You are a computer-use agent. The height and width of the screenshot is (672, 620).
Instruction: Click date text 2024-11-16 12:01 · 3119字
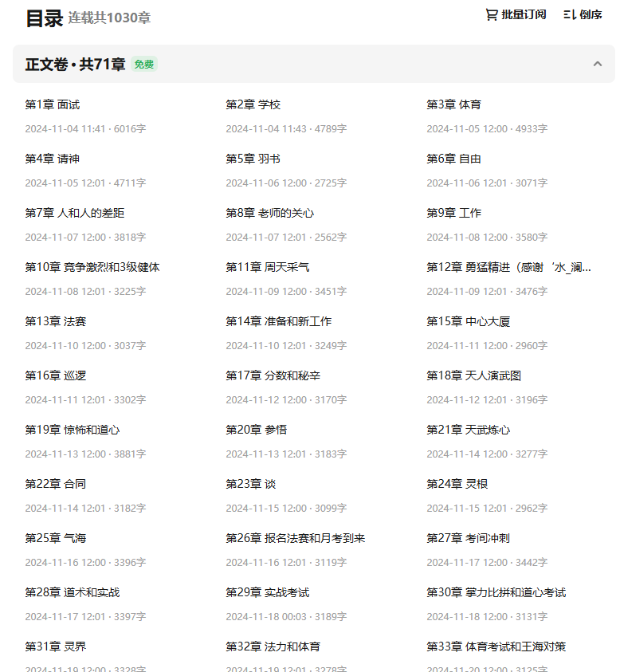tap(286, 562)
